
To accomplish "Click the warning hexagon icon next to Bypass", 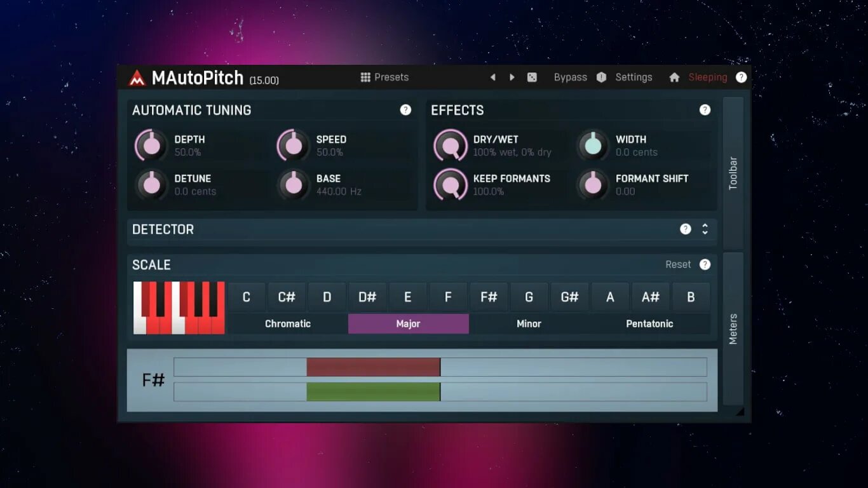I will 601,77.
